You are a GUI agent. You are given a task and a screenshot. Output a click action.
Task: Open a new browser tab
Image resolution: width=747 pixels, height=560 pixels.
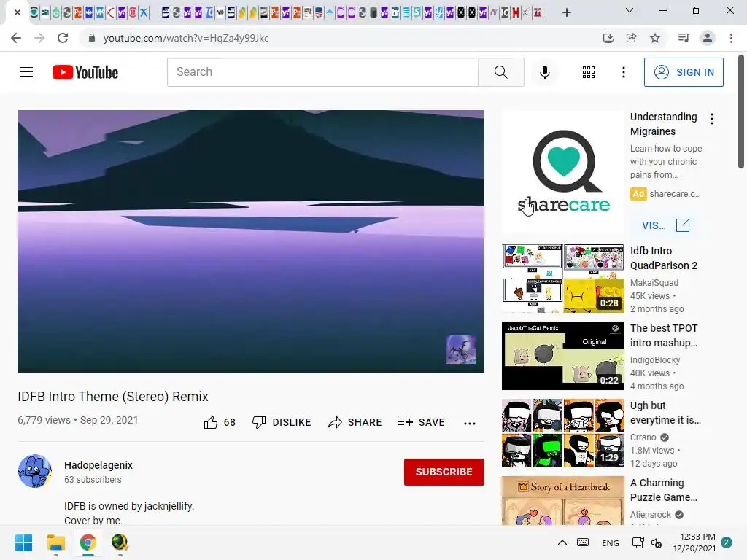pos(566,12)
